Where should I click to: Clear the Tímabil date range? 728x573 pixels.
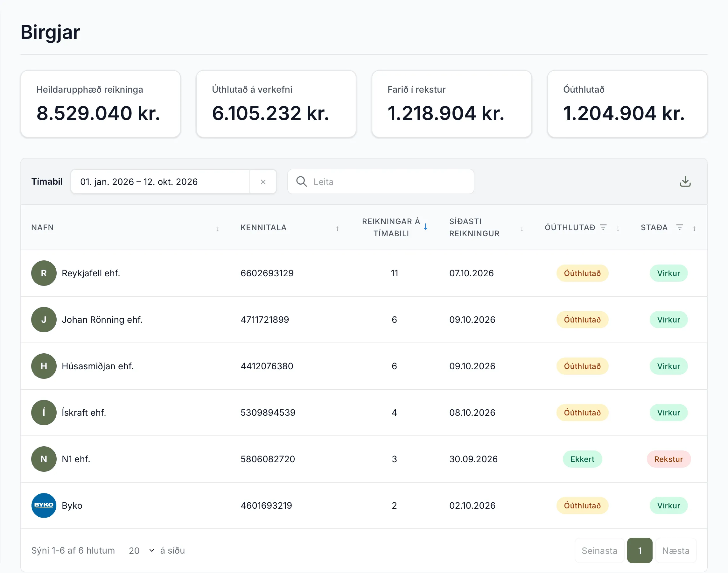(263, 181)
